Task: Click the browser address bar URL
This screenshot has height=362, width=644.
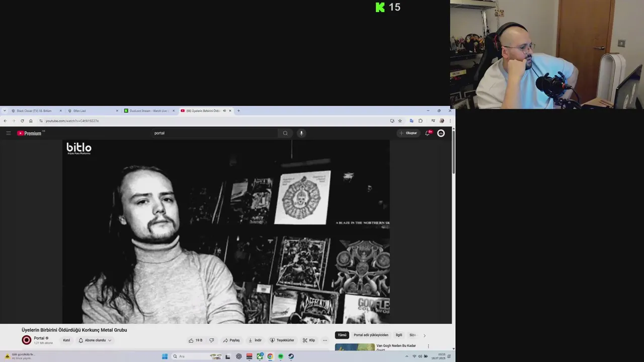Action: tap(72, 121)
